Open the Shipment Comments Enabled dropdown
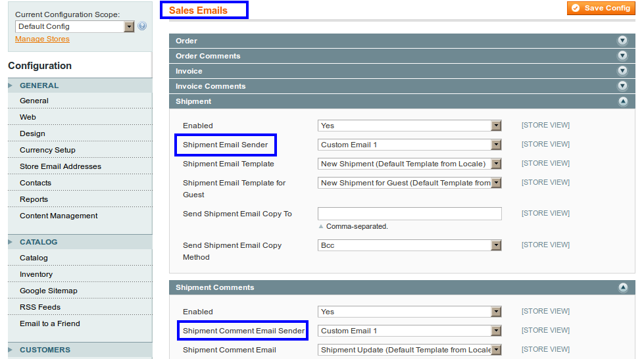The width and height of the screenshot is (644, 359). point(409,312)
